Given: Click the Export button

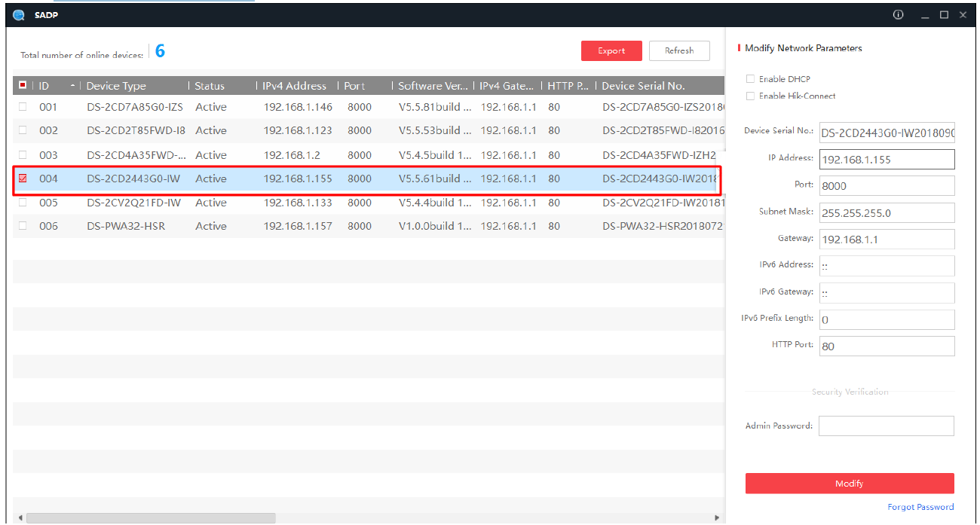Looking at the screenshot, I should click(611, 50).
